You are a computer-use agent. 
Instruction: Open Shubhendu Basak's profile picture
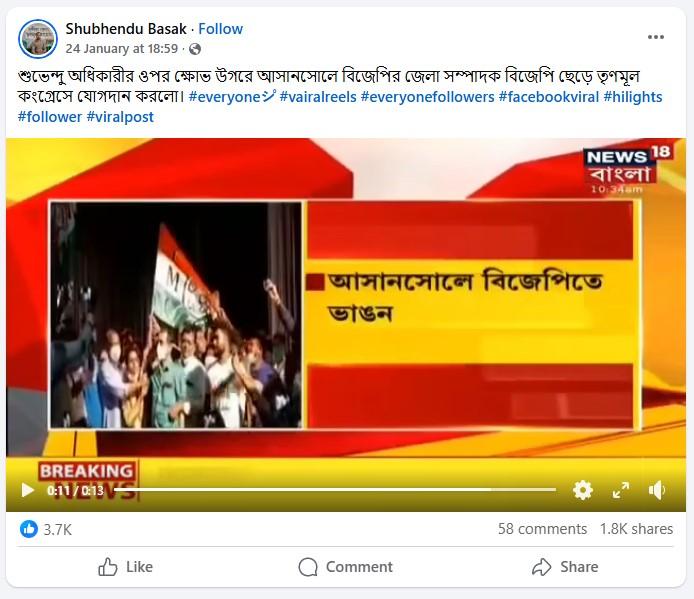(x=38, y=38)
